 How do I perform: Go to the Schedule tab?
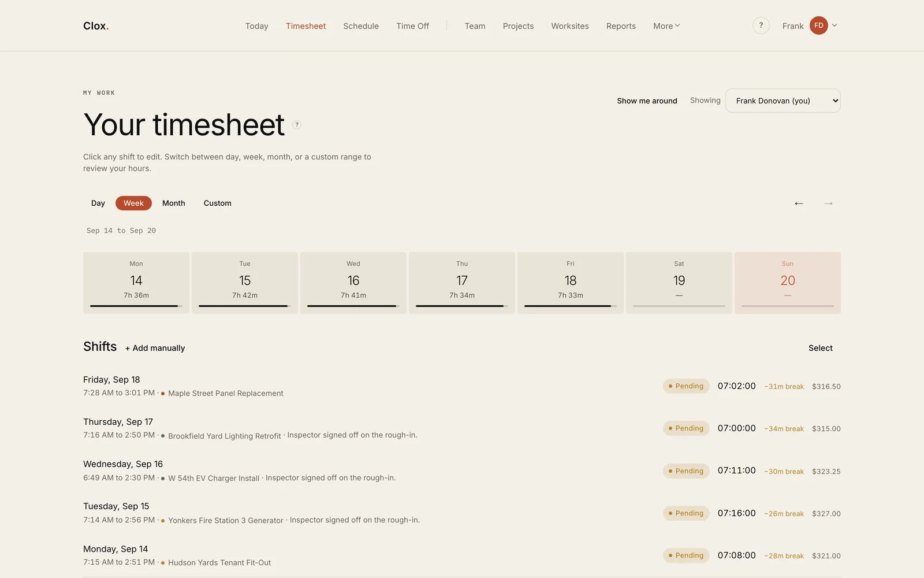point(361,26)
